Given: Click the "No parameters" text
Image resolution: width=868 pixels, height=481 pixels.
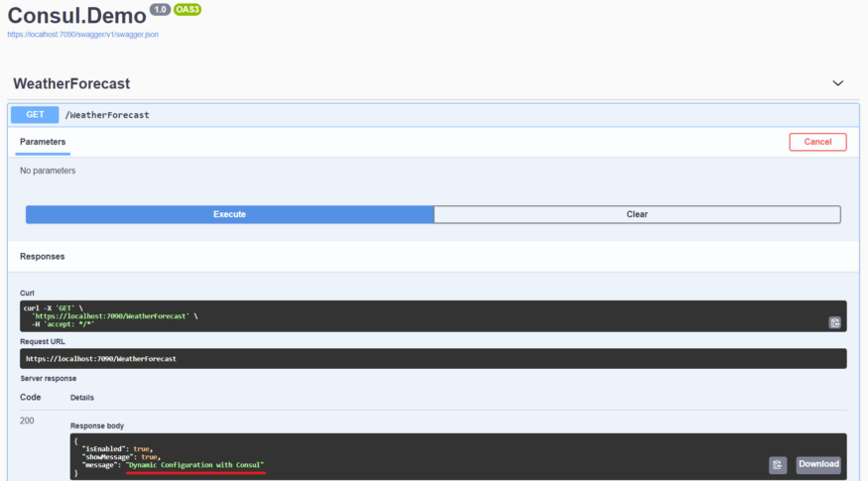Looking at the screenshot, I should pyautogui.click(x=48, y=171).
